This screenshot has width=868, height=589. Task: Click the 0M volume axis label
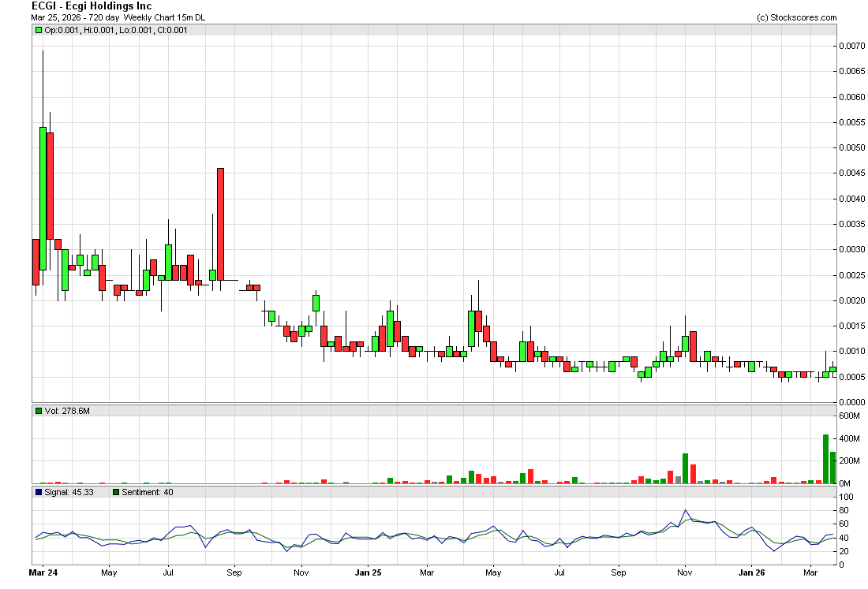[845, 484]
